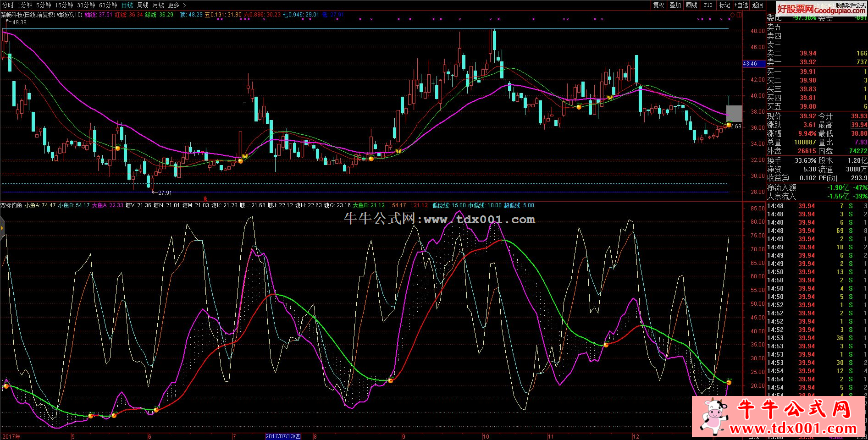Switch to the 日线 daily chart tab
This screenshot has height=440, width=868.
coord(127,5)
